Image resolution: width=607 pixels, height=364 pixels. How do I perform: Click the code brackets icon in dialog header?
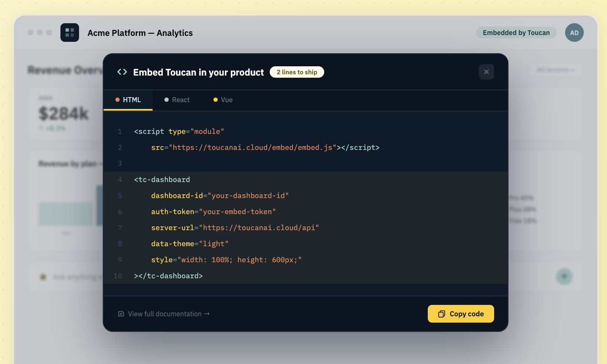click(x=122, y=72)
